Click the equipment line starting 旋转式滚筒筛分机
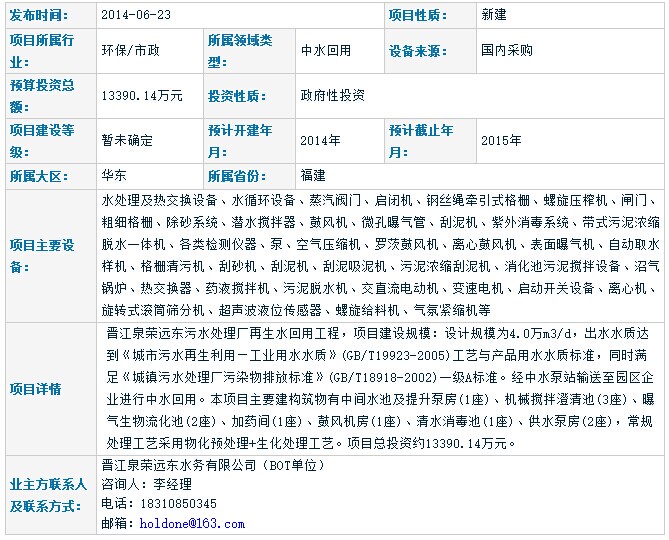The image size is (669, 540). 296,311
